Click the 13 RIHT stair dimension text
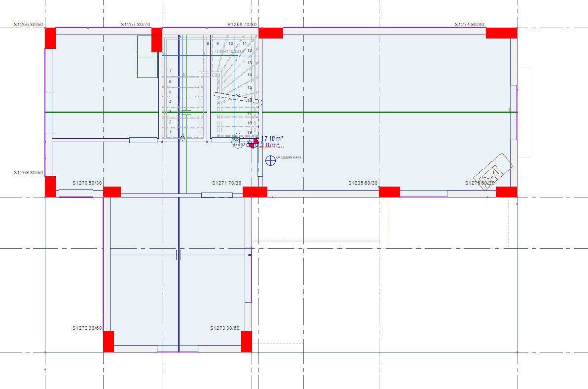Screen dimensions: 588x389 tap(229, 51)
